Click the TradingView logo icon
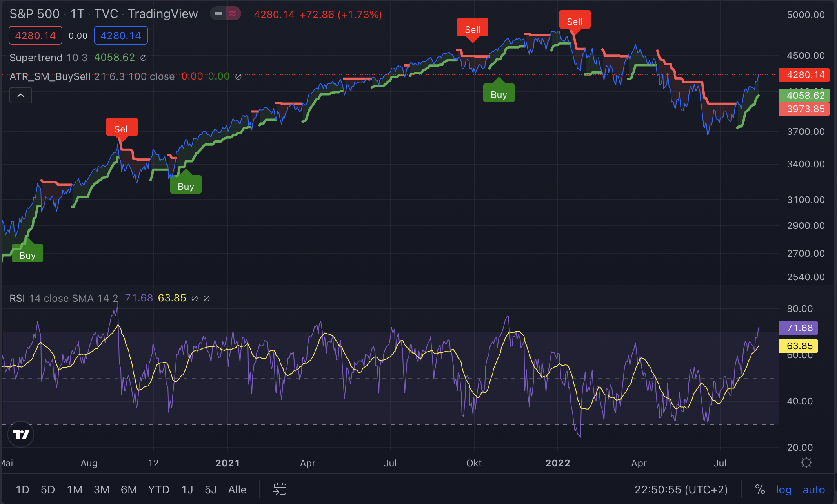The height and width of the screenshot is (504, 837). click(x=21, y=434)
